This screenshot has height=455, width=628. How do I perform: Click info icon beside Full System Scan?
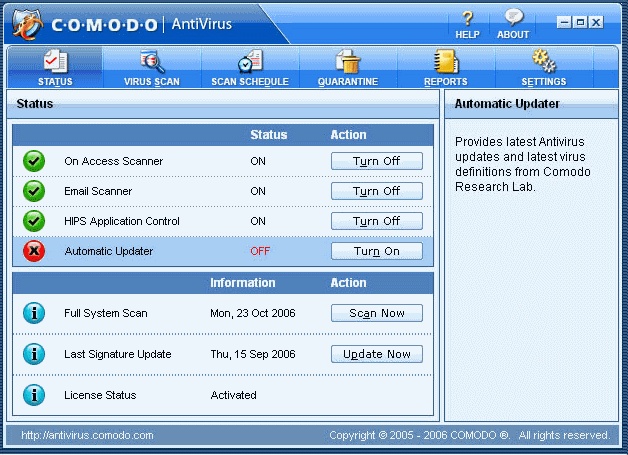[34, 313]
